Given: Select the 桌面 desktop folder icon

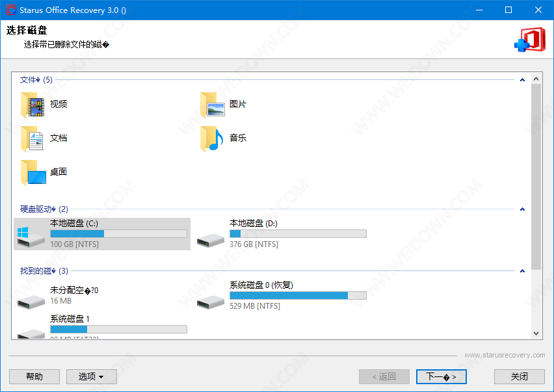Looking at the screenshot, I should click(x=34, y=172).
